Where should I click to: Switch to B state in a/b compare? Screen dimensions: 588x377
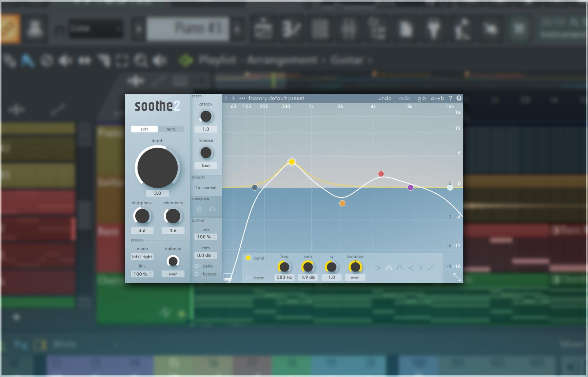pos(424,98)
